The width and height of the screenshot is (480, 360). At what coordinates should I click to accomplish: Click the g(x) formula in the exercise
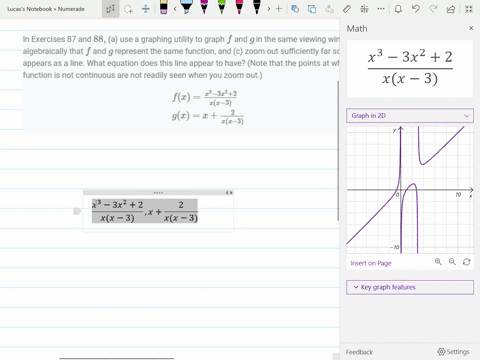pyautogui.click(x=208, y=117)
